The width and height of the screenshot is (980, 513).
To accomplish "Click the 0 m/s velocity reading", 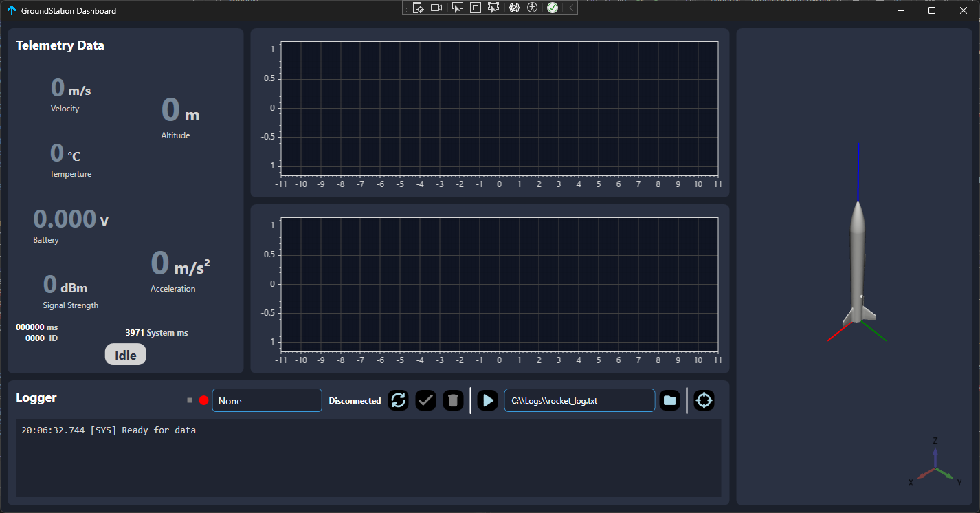I will click(x=71, y=88).
